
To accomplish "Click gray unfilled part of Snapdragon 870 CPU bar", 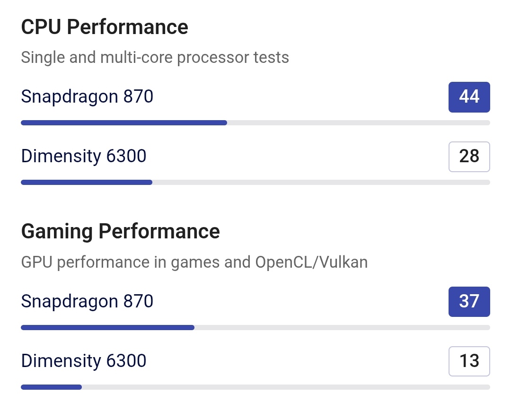I will pyautogui.click(x=358, y=123).
